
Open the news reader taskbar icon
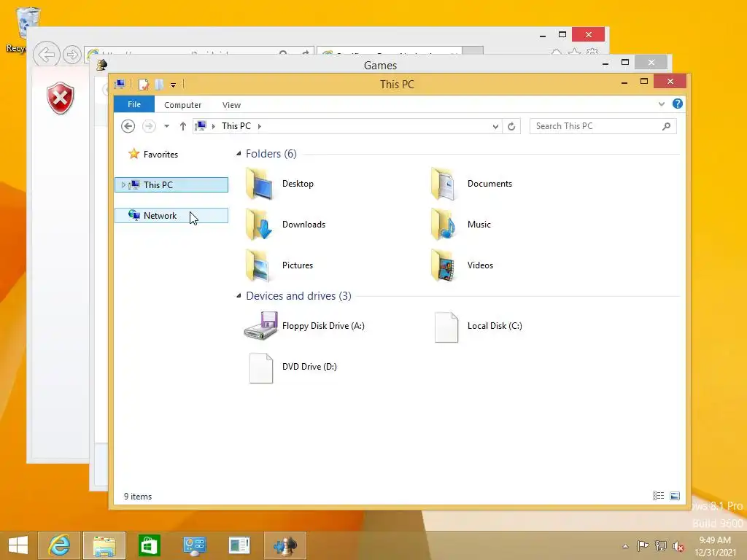[239, 545]
